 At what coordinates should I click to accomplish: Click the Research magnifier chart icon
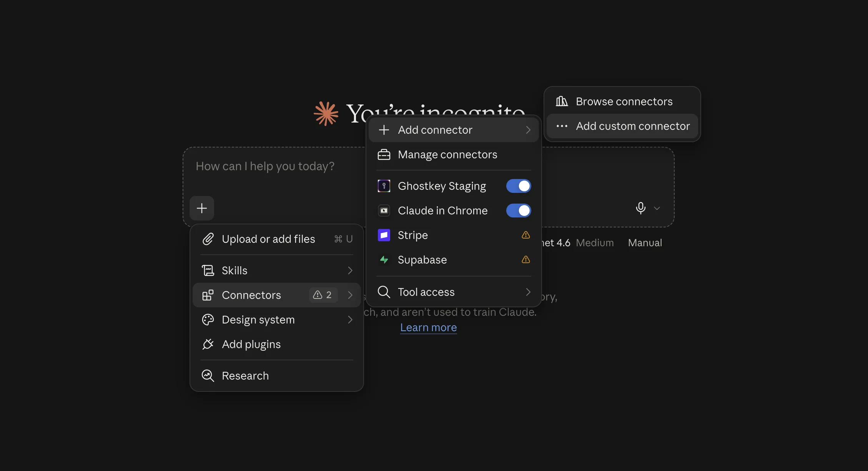(208, 376)
